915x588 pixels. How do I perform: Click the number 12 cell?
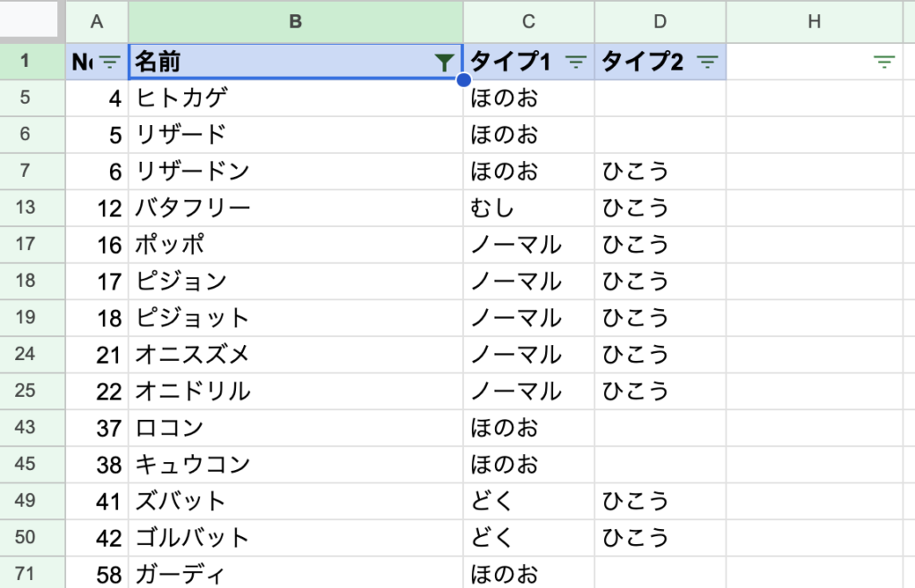point(97,208)
